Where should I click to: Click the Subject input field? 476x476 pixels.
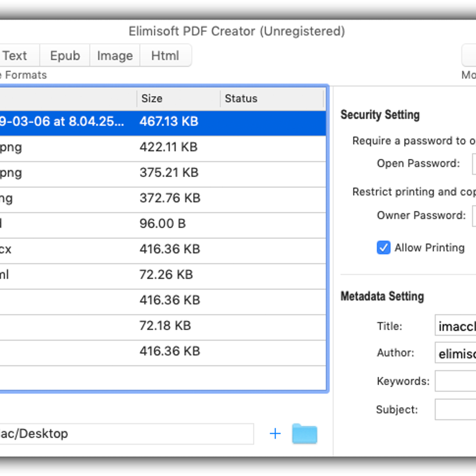[455, 409]
